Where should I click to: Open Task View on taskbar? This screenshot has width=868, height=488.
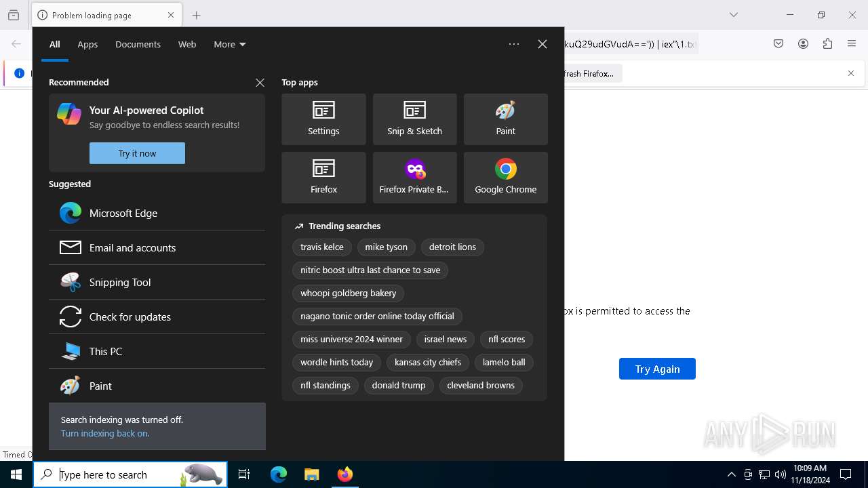[244, 474]
